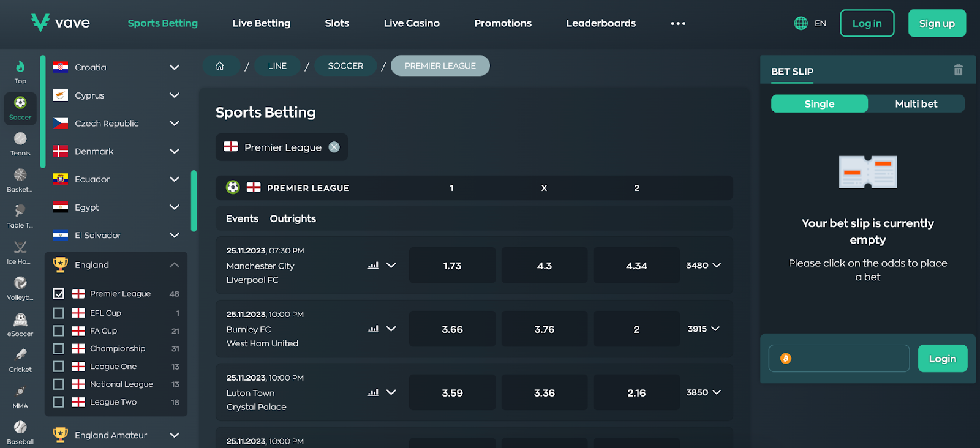Click the bet slip Login button
Screen dimensions: 980x448
[943, 359]
